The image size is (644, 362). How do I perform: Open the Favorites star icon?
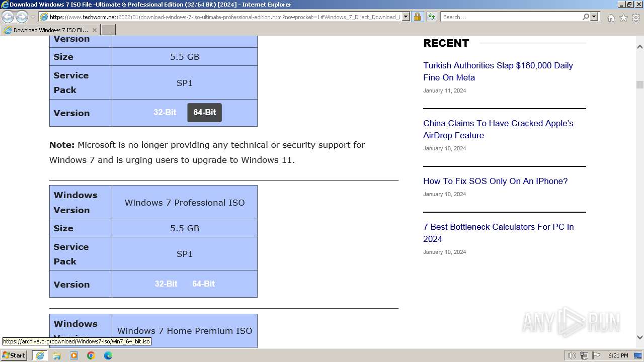pos(623,18)
